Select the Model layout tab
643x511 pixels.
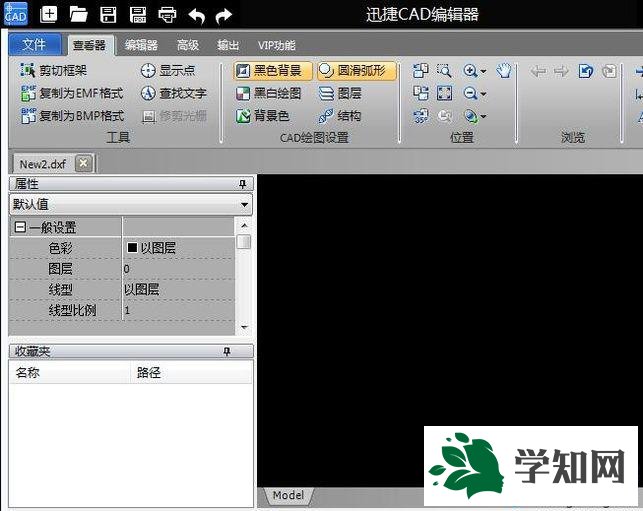click(x=289, y=495)
